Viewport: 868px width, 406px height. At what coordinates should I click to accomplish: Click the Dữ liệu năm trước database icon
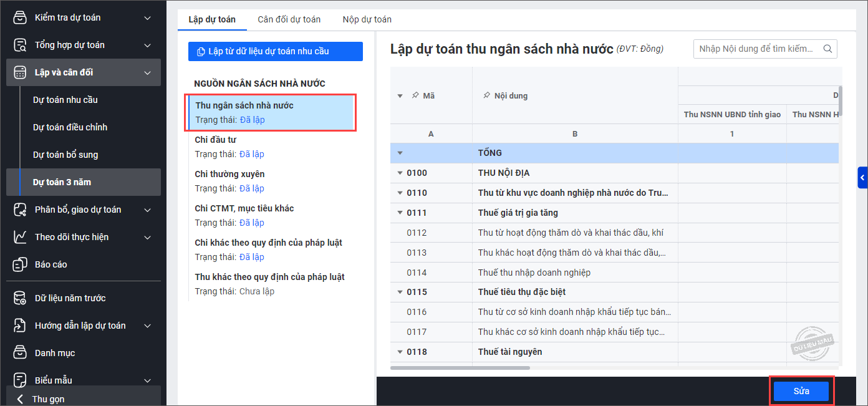(x=20, y=298)
